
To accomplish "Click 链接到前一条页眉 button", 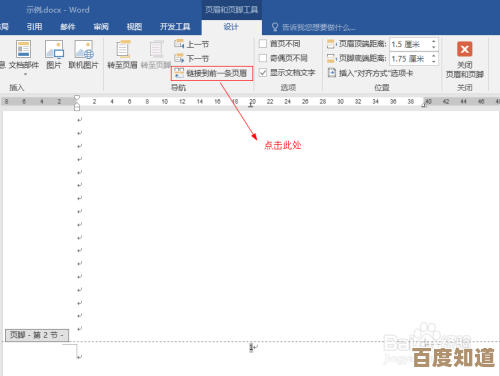I will click(x=212, y=73).
